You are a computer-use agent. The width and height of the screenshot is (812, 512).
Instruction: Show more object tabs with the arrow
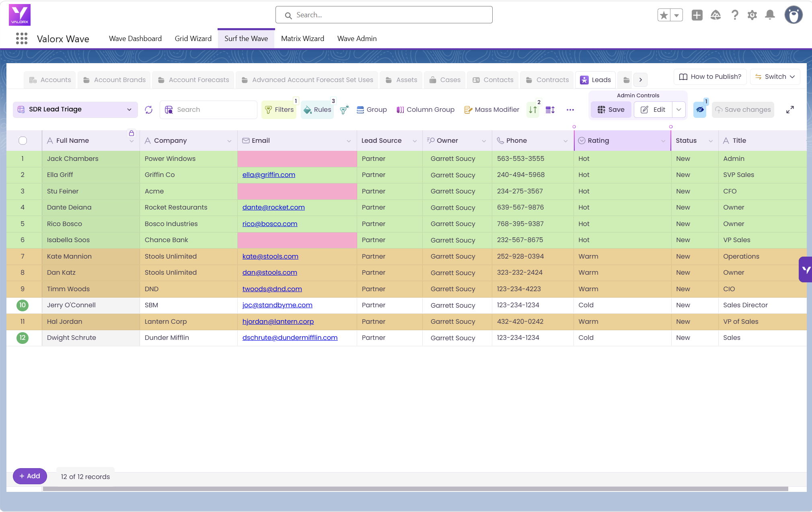[x=641, y=80]
